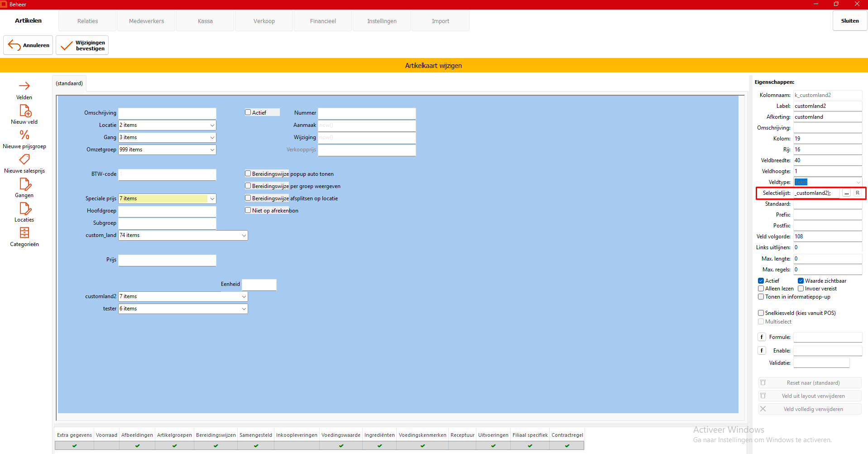Click the Nieuwe salesprijs tag icon
Image resolution: width=868 pixels, height=454 pixels.
(x=24, y=159)
